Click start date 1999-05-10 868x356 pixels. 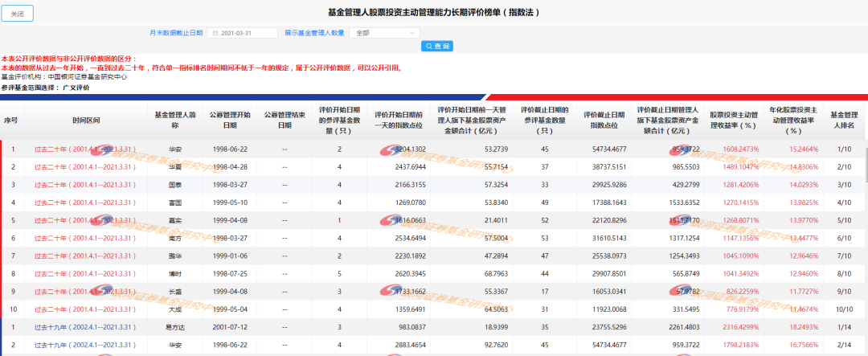(x=229, y=203)
